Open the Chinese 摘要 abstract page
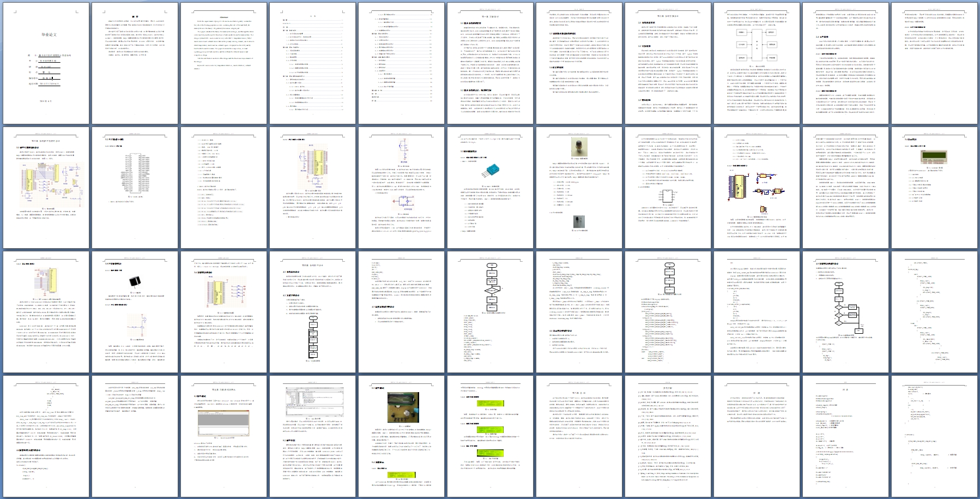 [135, 63]
